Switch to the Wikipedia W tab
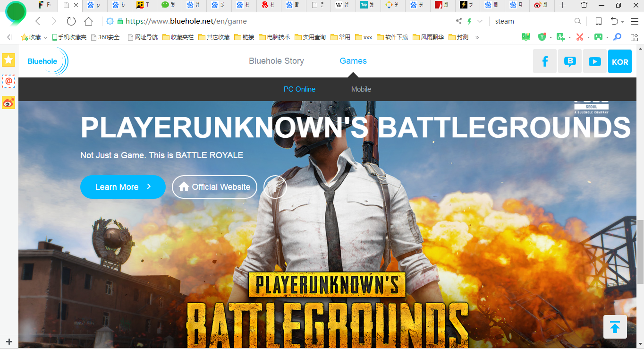Viewport: 644px width, 349px height. pyautogui.click(x=342, y=5)
